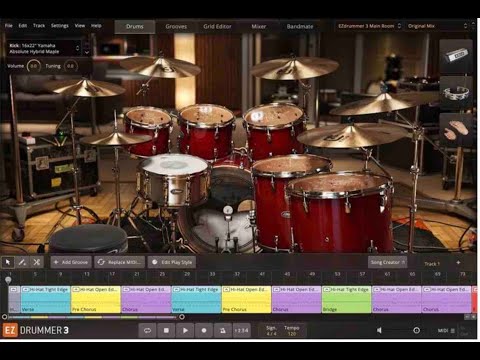Select the first blue Verse block

tap(46, 299)
